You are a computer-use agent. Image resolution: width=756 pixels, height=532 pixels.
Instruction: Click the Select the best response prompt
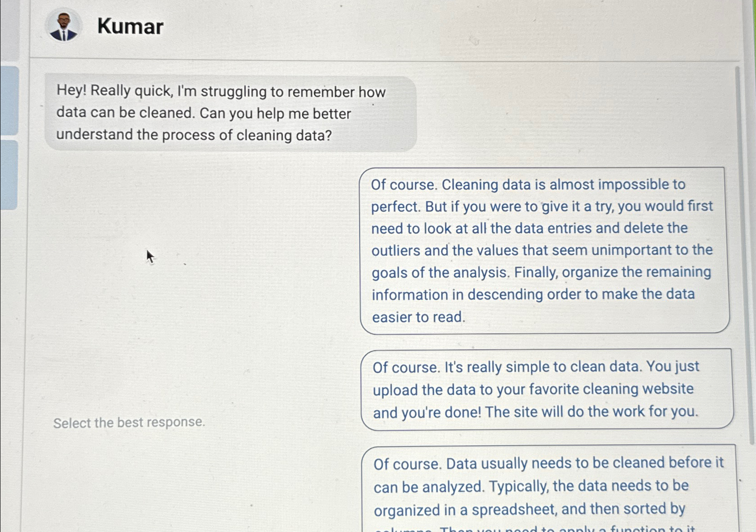point(129,423)
